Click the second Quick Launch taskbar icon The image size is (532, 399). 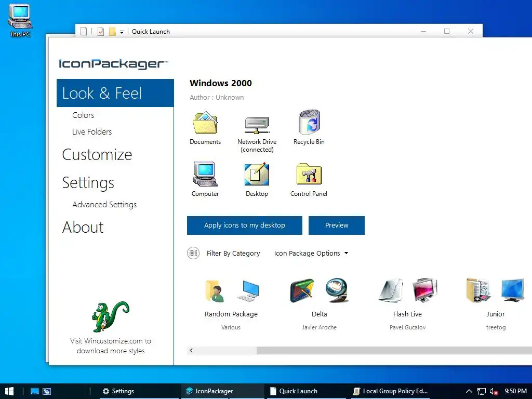(47, 391)
